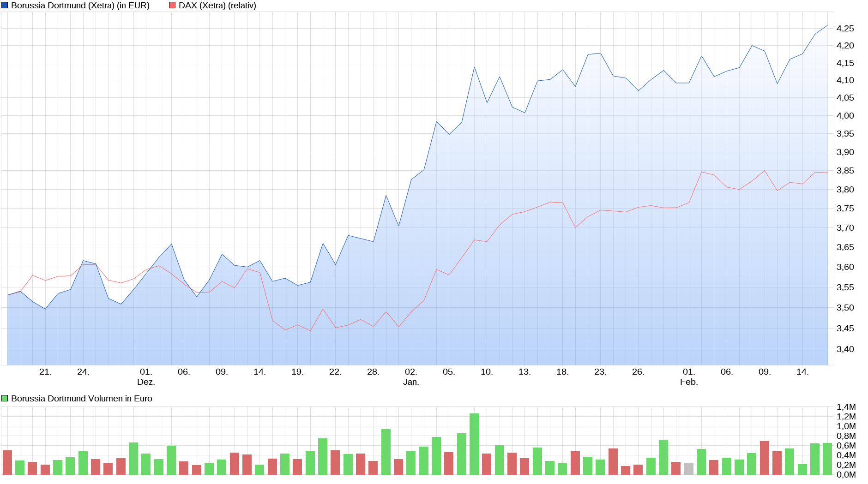The image size is (868, 484).
Task: Click the '10.' date label
Action: pyautogui.click(x=487, y=372)
